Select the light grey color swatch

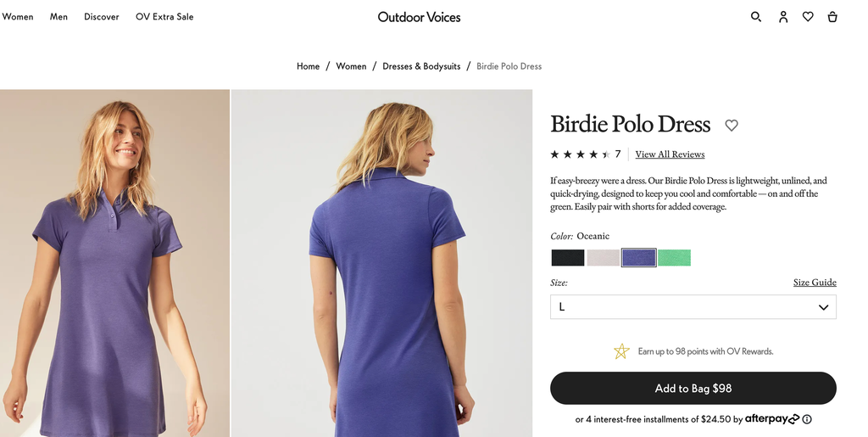[x=604, y=258]
